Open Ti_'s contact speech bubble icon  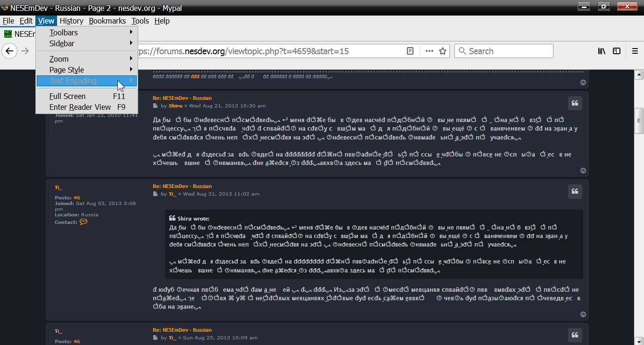83,222
